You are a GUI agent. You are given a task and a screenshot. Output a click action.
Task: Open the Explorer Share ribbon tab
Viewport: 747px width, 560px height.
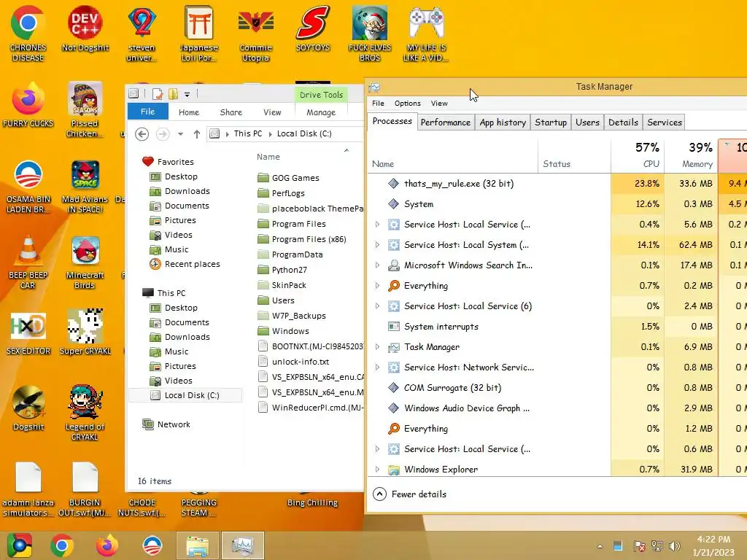(x=231, y=112)
